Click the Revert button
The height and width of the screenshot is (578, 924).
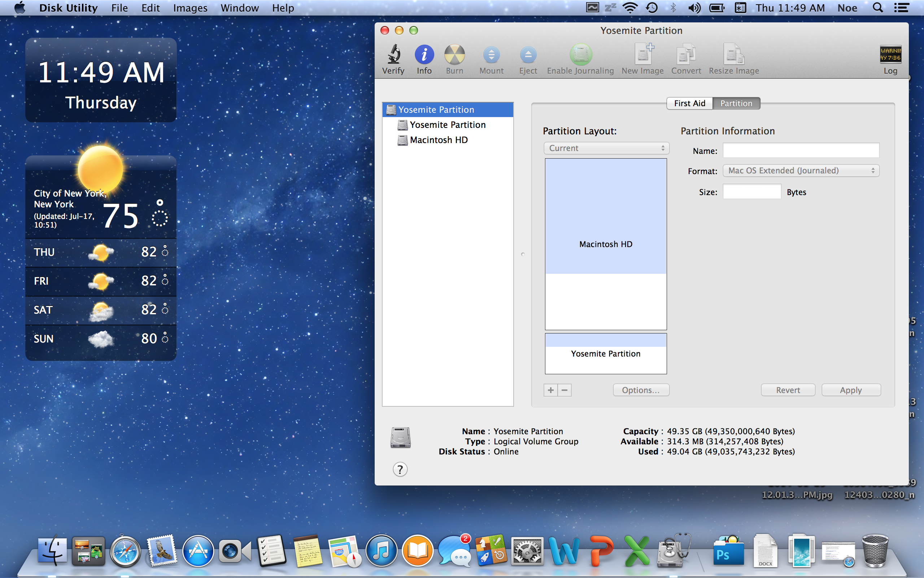[788, 390]
